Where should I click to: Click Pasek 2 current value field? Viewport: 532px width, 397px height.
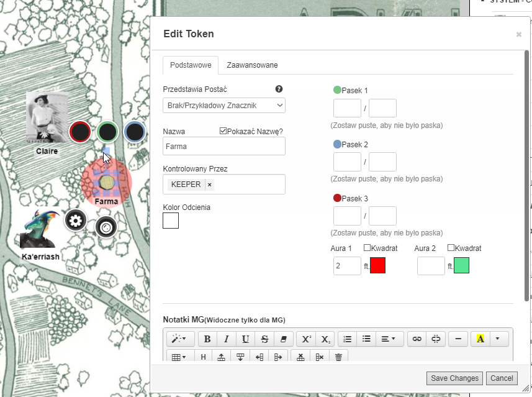click(347, 162)
